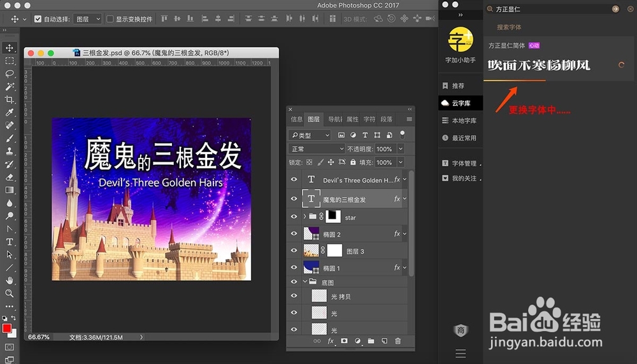
Task: Add a layer mask
Action: [x=344, y=341]
